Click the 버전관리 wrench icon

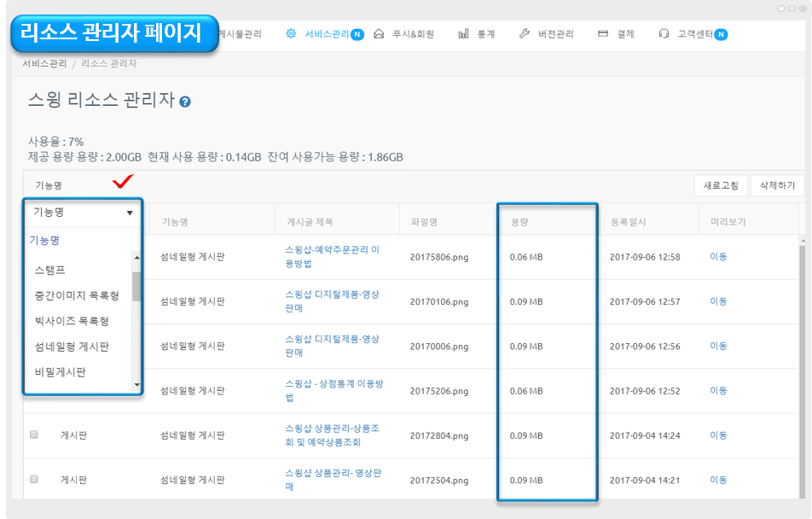523,34
